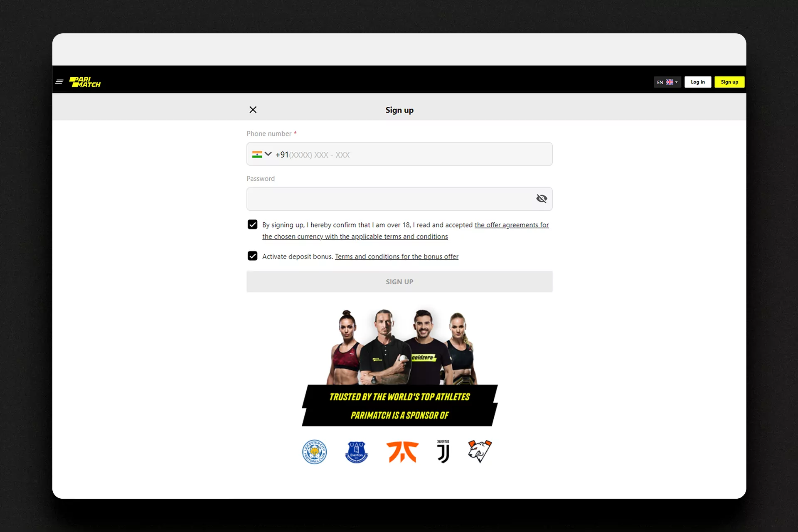Click the Juventus club sponsor icon
This screenshot has height=532, width=798.
[x=442, y=451]
